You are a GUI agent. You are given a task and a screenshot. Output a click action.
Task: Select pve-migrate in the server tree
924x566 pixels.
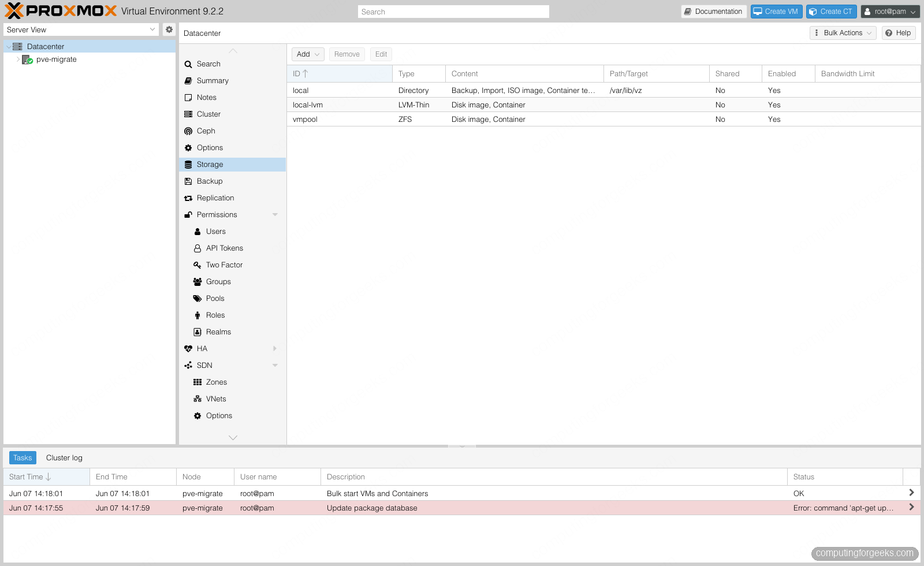[x=56, y=59]
